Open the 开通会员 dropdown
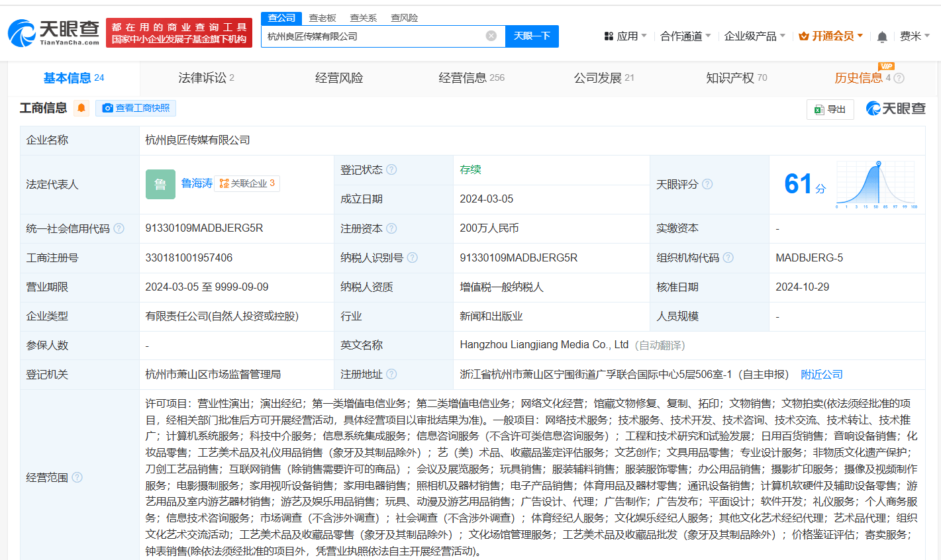Viewport: 941px width, 560px height. pyautogui.click(x=830, y=36)
